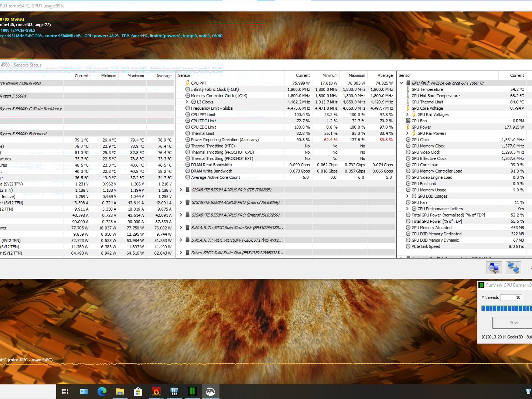532x399 pixels.
Task: Open File Explorer from the taskbar
Action: tap(120, 391)
